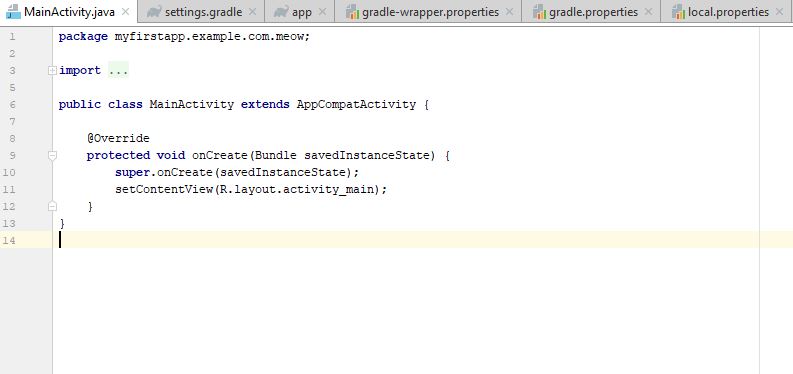Click the folded import ellipsis placeholder
This screenshot has height=374, width=793.
118,70
